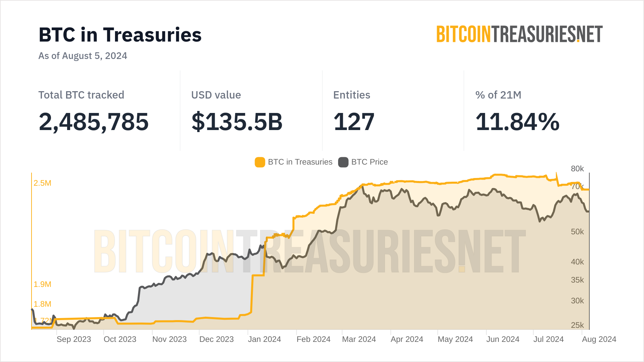This screenshot has height=362, width=644.
Task: Toggle the BTC in Treasuries legend label
Action: (x=300, y=162)
